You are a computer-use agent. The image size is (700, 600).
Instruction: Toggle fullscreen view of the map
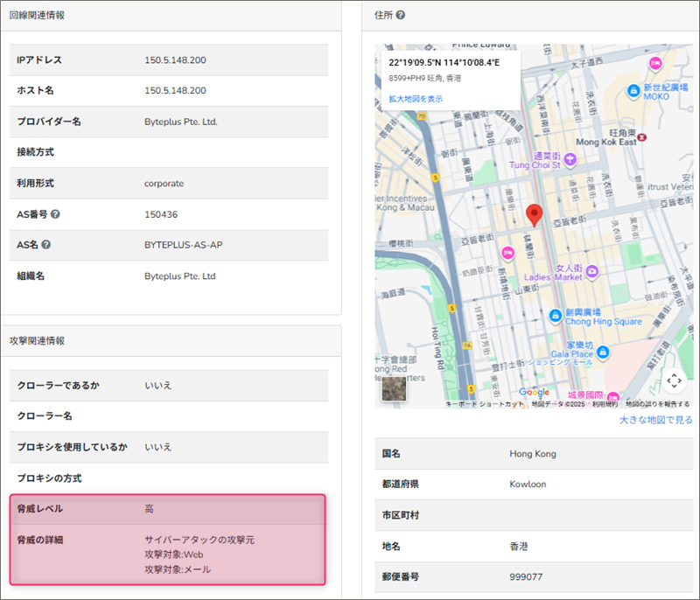[673, 381]
